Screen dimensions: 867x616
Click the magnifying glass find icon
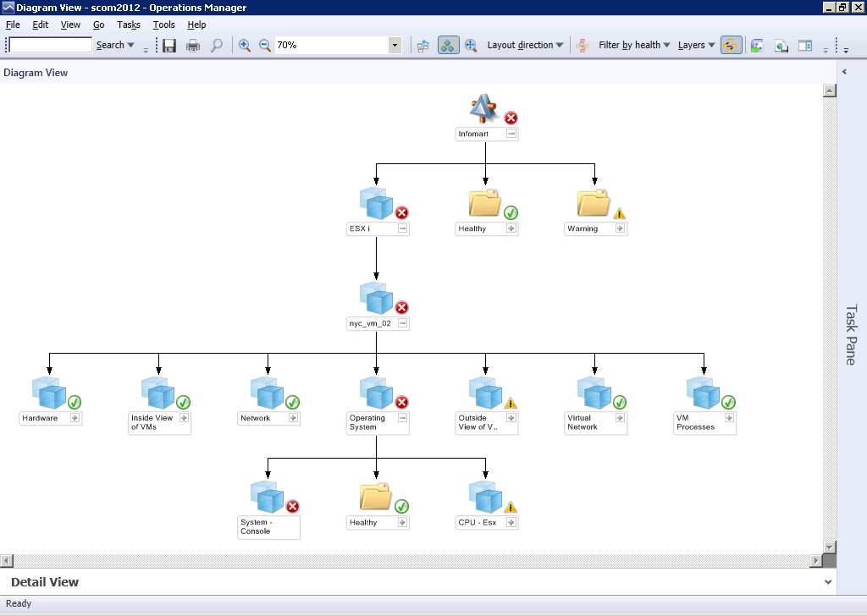point(217,46)
